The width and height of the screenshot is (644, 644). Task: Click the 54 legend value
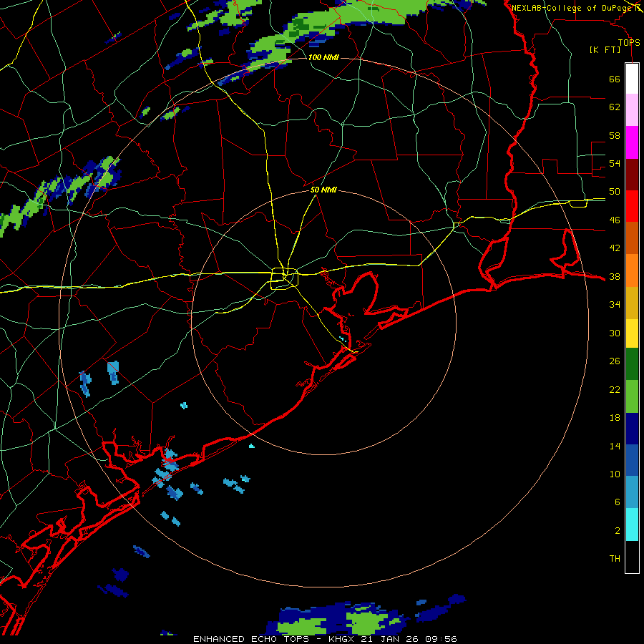pyautogui.click(x=615, y=163)
